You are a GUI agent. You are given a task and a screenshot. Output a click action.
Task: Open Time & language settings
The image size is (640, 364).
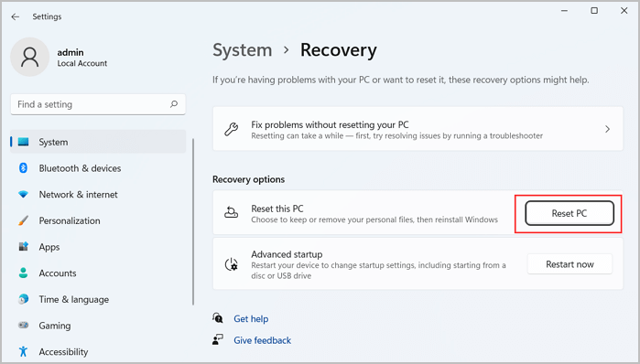click(98, 299)
